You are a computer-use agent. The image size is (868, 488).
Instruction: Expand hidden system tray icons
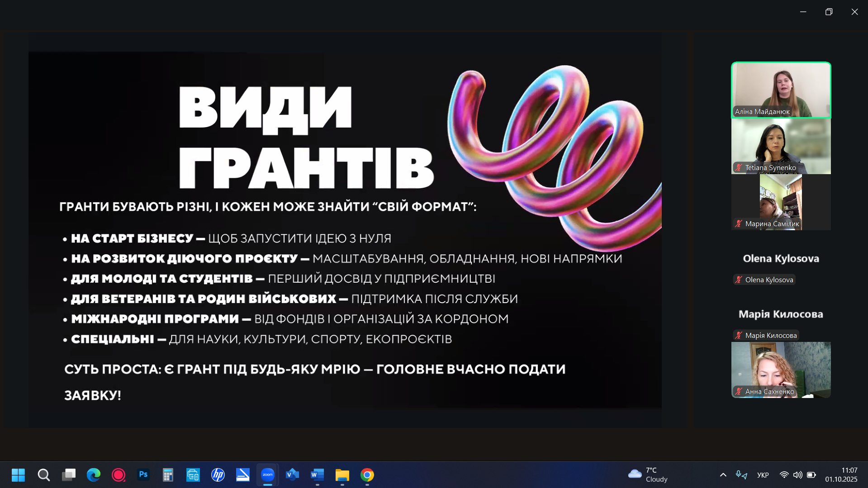point(723,475)
